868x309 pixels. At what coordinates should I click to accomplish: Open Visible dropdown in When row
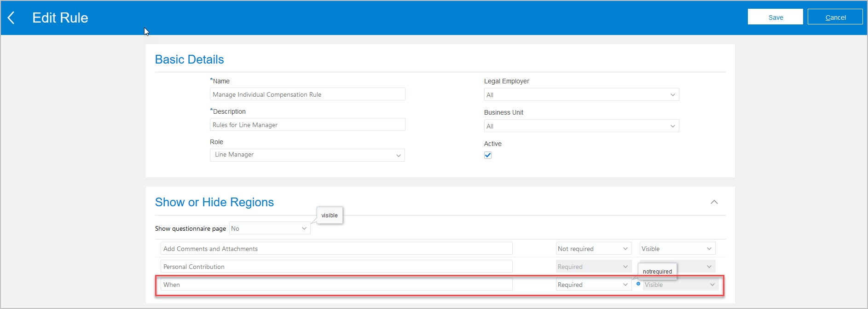coord(680,285)
